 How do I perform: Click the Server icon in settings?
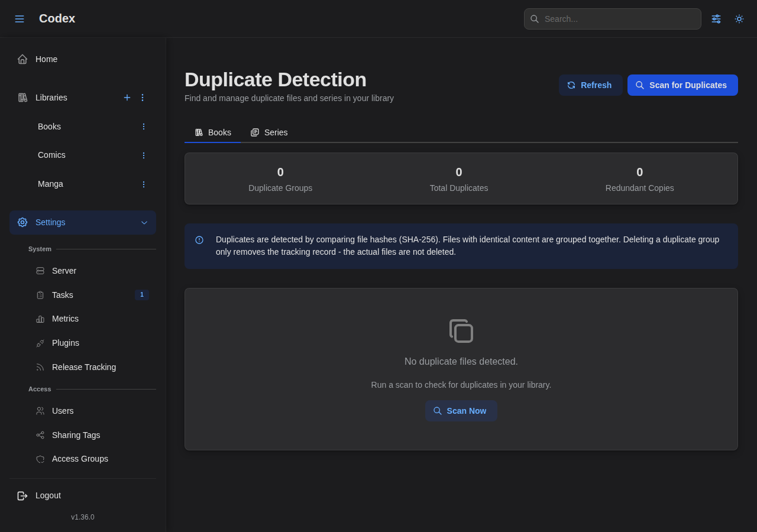point(40,271)
